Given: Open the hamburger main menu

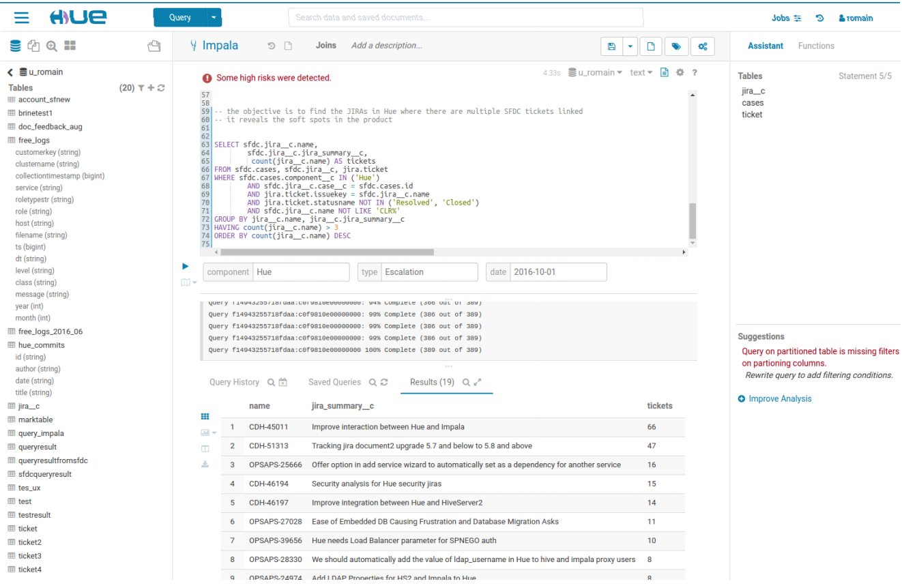Looking at the screenshot, I should (22, 18).
